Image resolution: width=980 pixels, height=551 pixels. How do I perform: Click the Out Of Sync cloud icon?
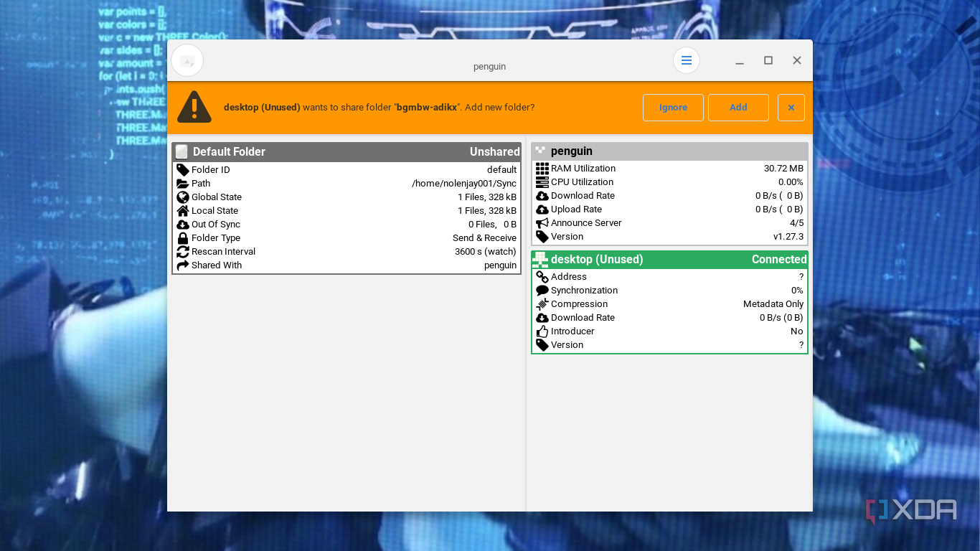(x=184, y=224)
